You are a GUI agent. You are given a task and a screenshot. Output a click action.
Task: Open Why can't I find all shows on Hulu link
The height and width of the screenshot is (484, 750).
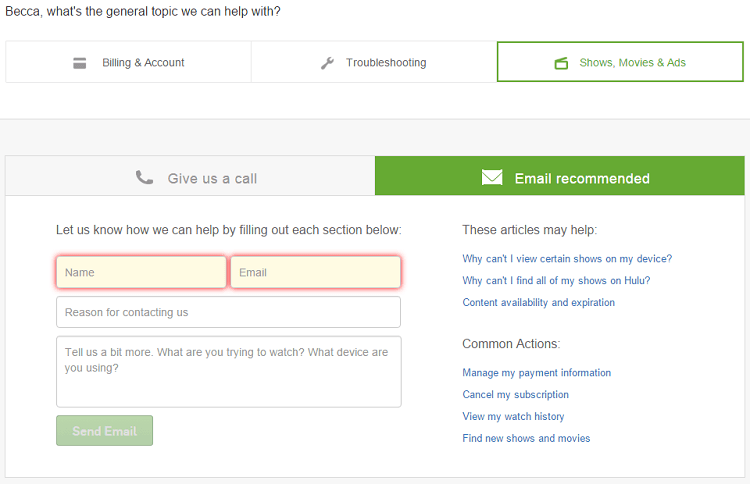pos(556,281)
